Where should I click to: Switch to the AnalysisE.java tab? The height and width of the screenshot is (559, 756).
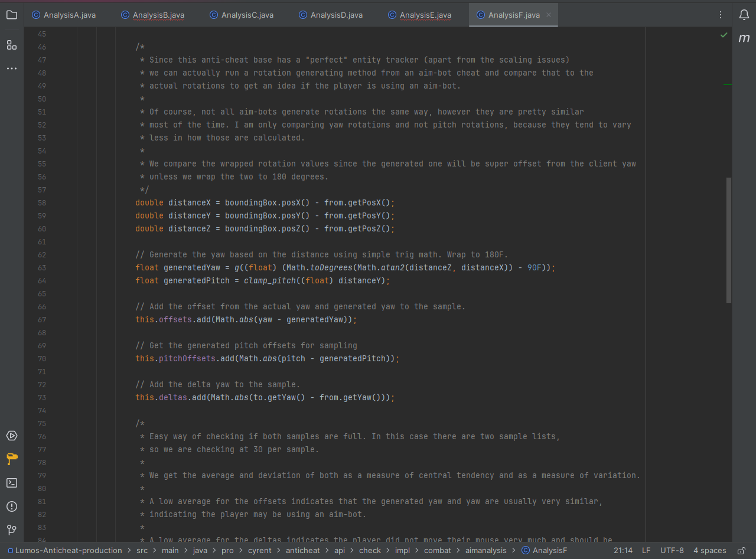(420, 15)
